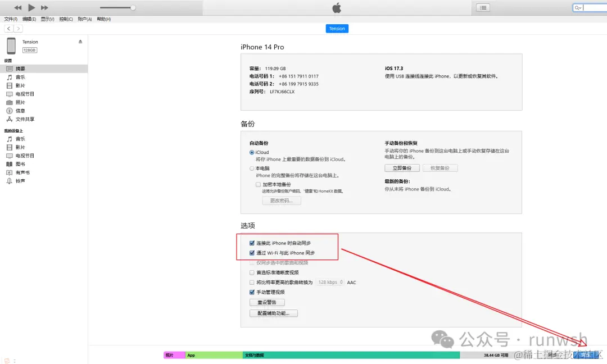Select the iCloud backup radio button
Image resolution: width=607 pixels, height=364 pixels.
tap(252, 152)
